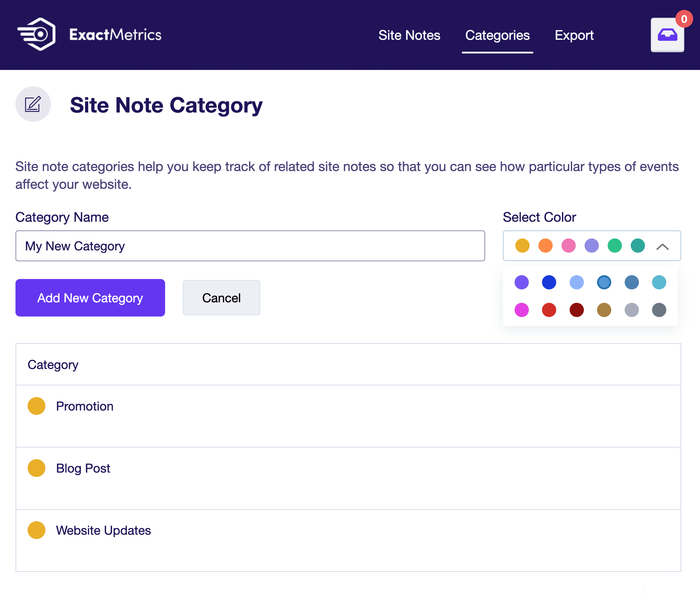Viewport: 700px width, 594px height.
Task: Pick the orange color swatch
Action: (x=545, y=245)
